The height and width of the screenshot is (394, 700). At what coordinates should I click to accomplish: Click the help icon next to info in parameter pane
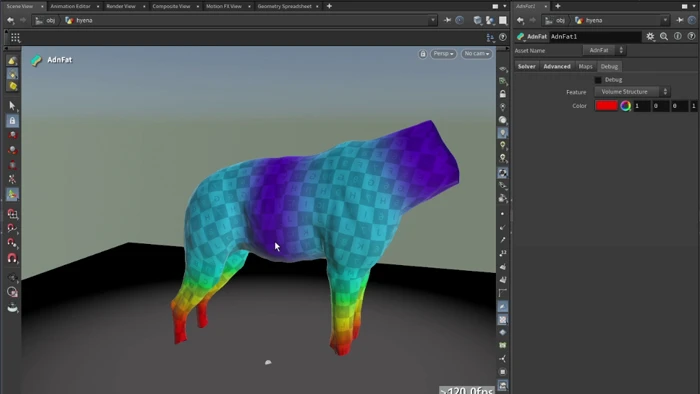click(692, 37)
